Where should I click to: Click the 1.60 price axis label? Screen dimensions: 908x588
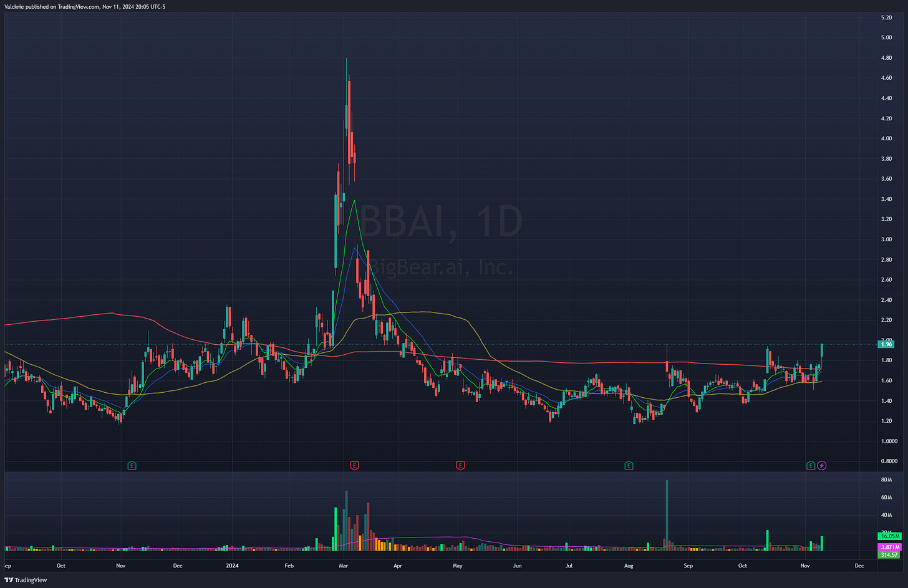click(886, 380)
